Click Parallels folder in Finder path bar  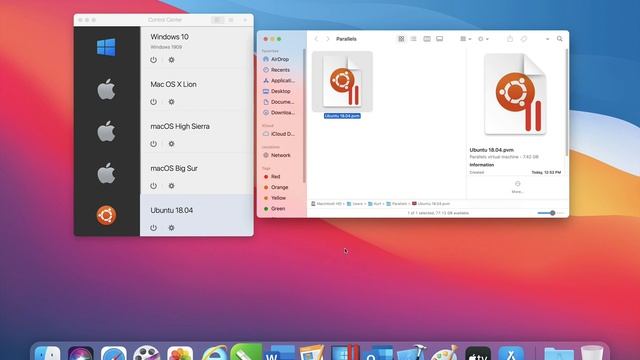(397, 204)
